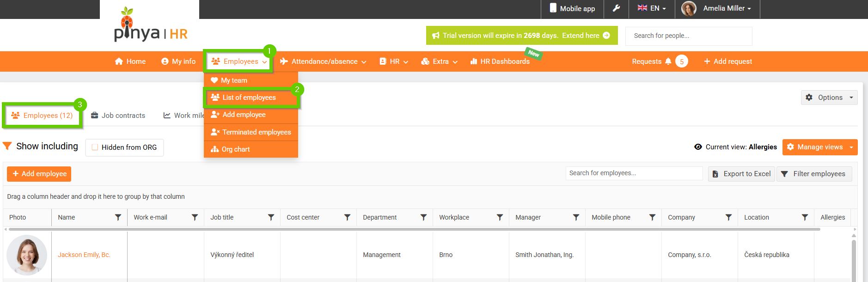Expand Attendance/absence menu
The width and height of the screenshot is (868, 282).
pos(323,61)
